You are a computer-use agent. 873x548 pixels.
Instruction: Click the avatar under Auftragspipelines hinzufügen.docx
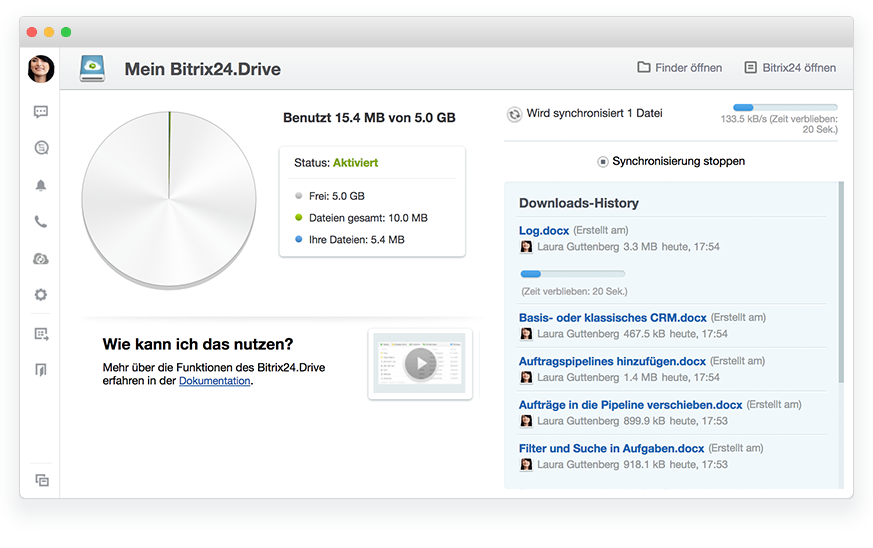(526, 378)
